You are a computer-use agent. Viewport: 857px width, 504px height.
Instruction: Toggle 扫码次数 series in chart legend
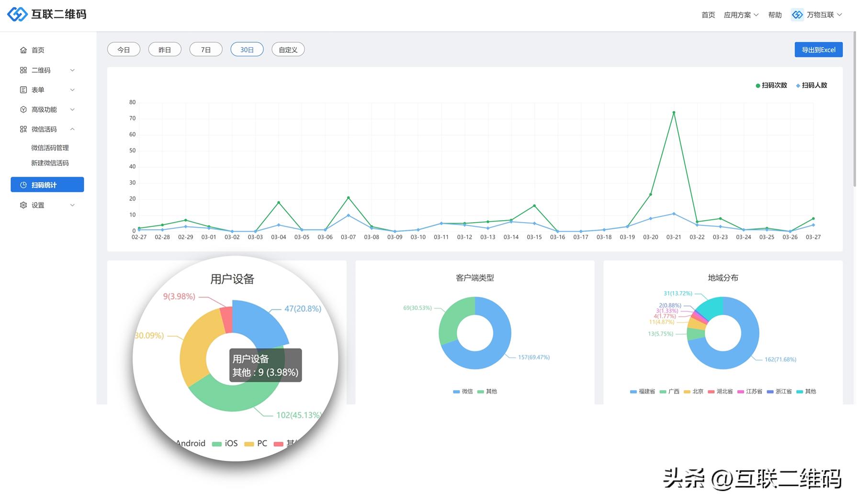click(x=771, y=86)
